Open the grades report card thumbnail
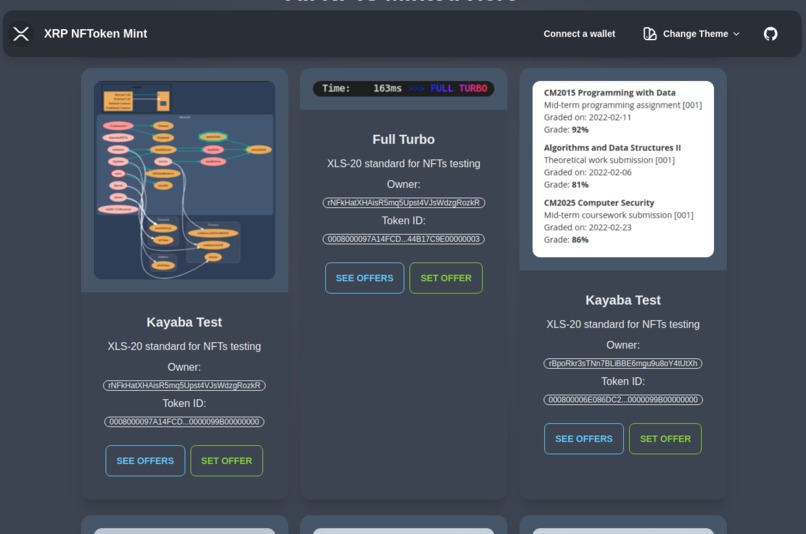806x534 pixels. [x=623, y=169]
